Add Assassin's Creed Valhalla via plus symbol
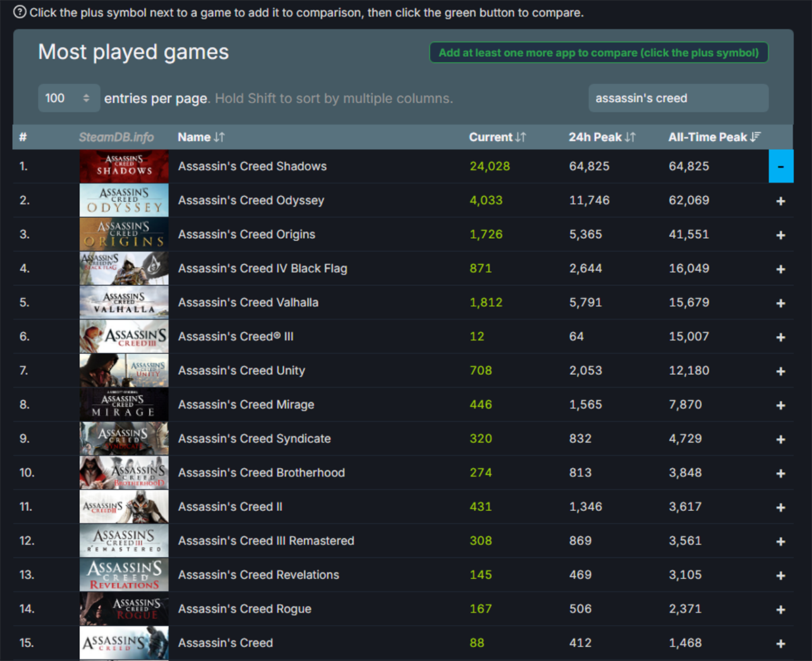 pos(780,303)
